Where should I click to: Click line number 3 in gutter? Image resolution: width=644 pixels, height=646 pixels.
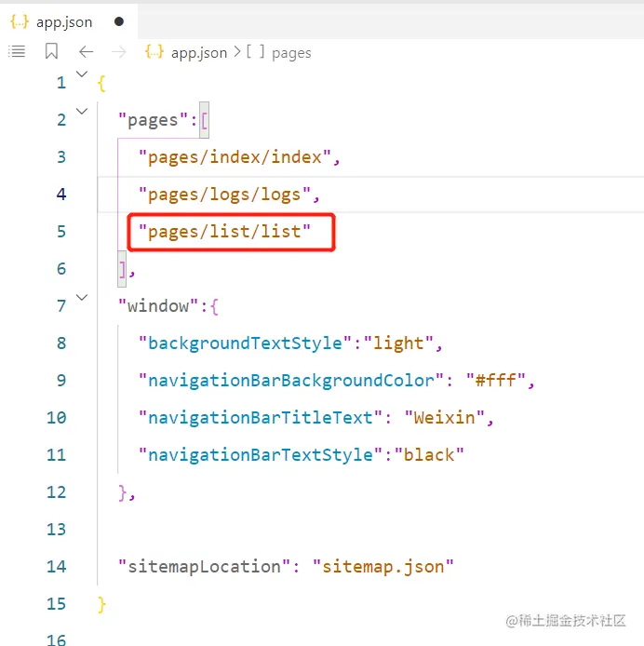[x=61, y=157]
